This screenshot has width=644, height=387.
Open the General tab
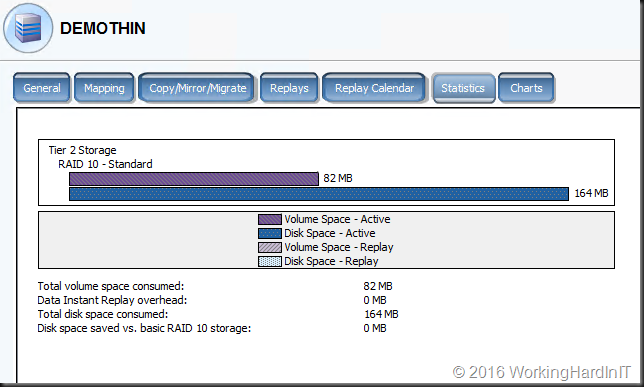pos(42,88)
